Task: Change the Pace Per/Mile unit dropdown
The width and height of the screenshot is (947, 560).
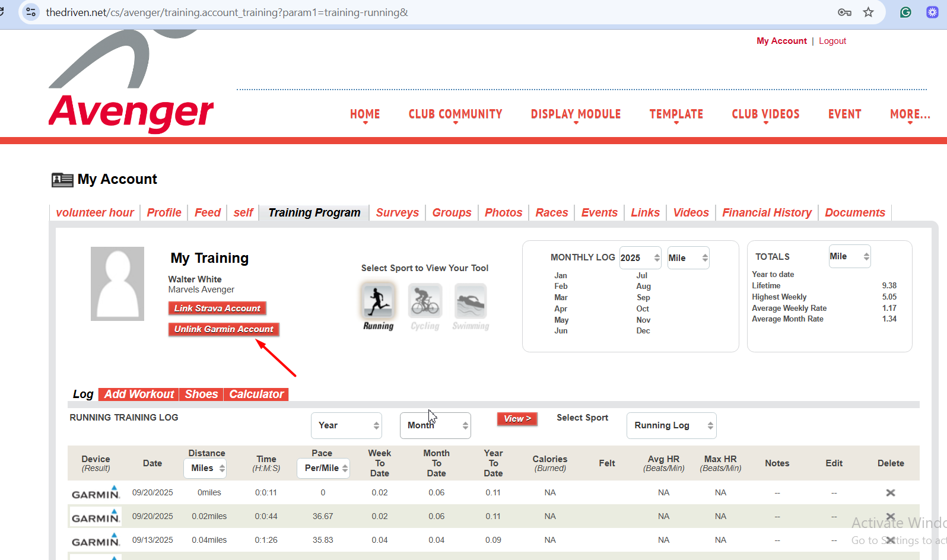Action: [x=323, y=468]
